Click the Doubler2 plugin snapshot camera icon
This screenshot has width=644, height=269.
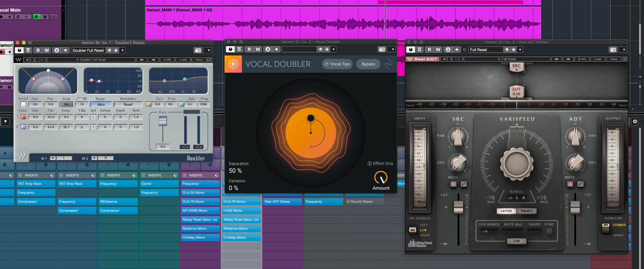198,50
